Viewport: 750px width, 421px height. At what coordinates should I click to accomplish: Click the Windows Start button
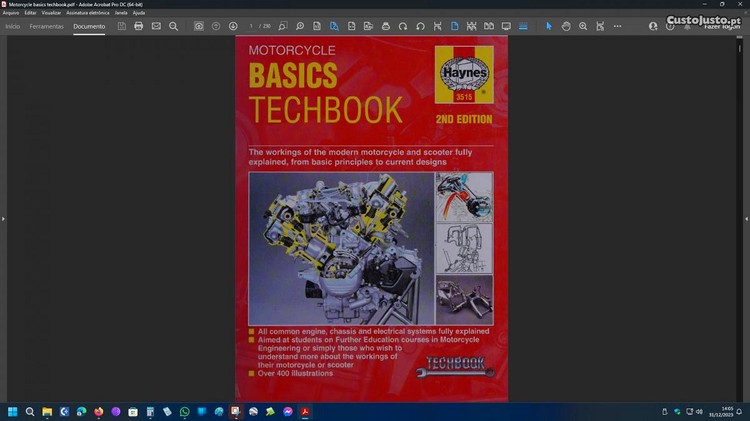13,411
